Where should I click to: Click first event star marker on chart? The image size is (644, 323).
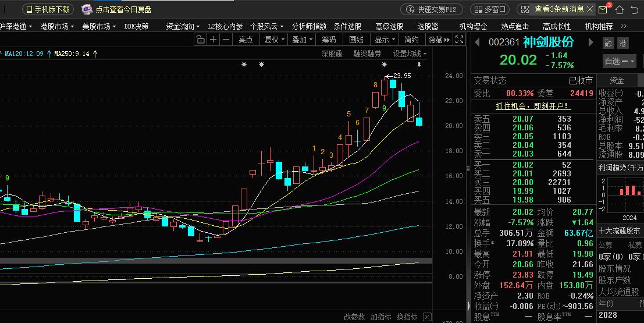244,65
